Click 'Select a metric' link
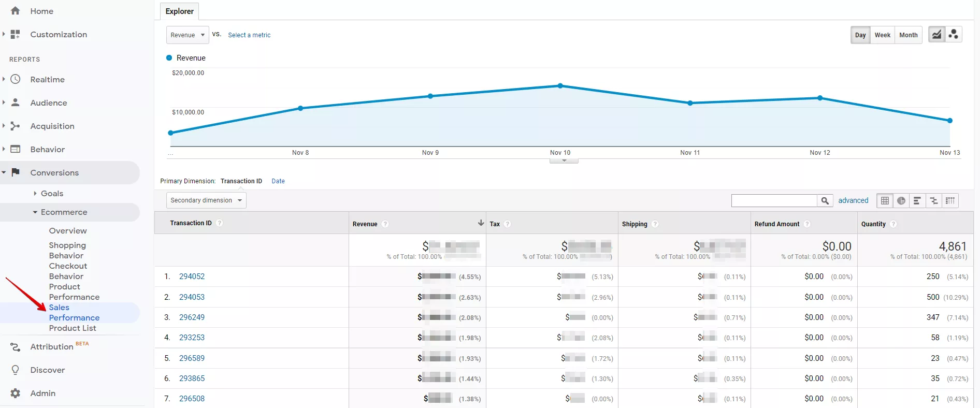Viewport: 980px width, 408px height. (x=249, y=35)
